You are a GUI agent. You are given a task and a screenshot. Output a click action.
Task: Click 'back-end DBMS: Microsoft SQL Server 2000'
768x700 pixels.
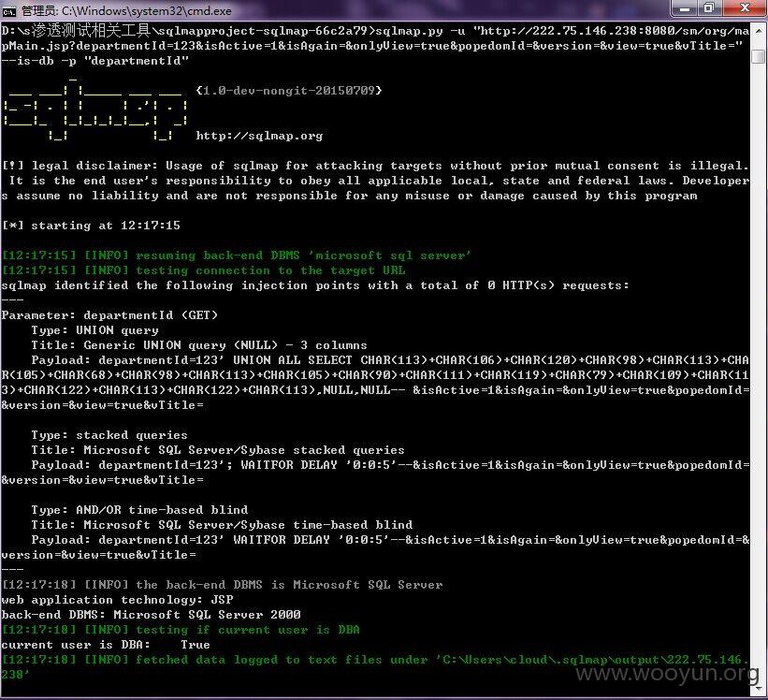pos(152,615)
